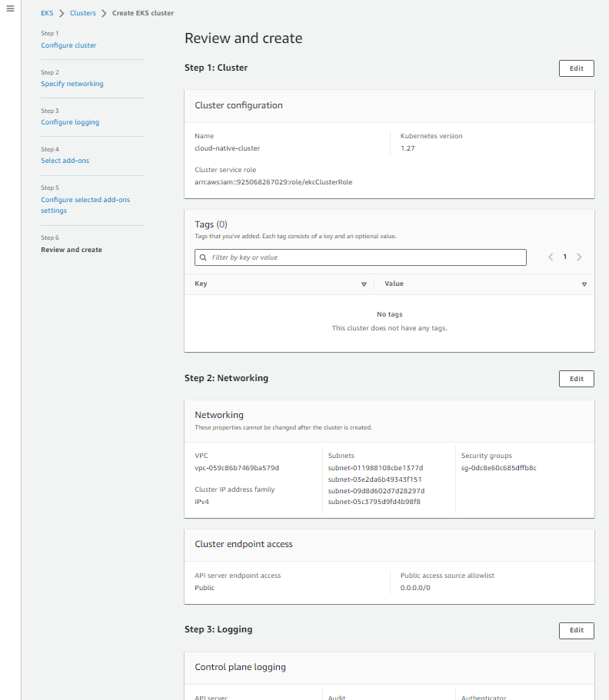Click inside the Filter by key or value field
609x700 pixels.
360,257
